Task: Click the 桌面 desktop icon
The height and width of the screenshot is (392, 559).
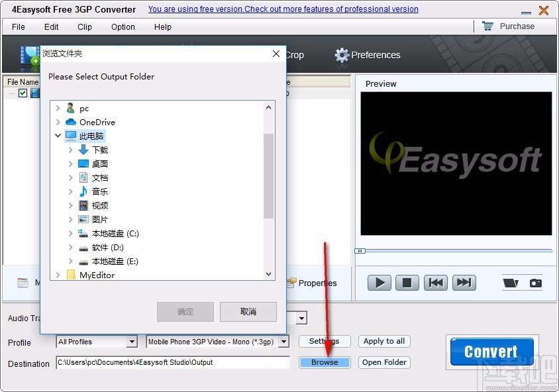Action: coord(83,164)
